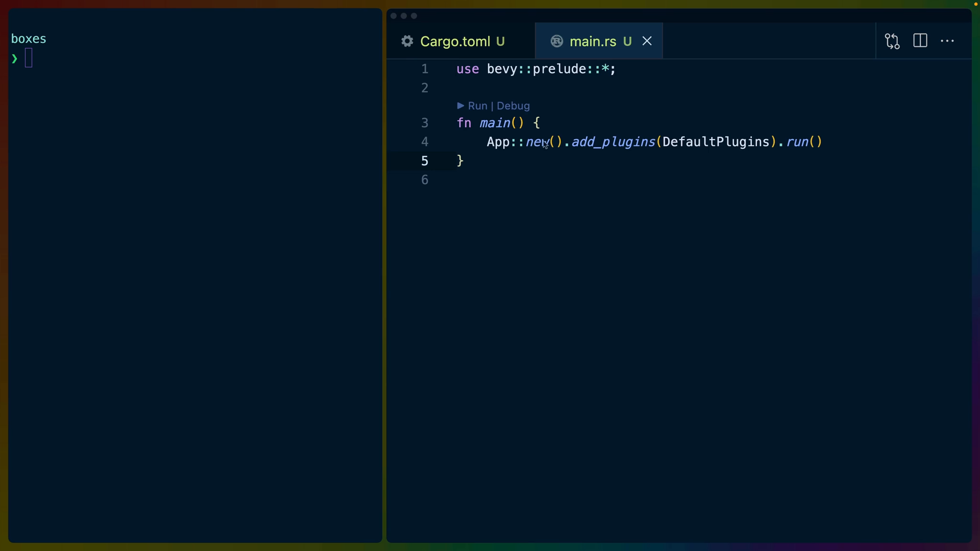
Task: Click the terminal input prompt
Action: [29, 57]
